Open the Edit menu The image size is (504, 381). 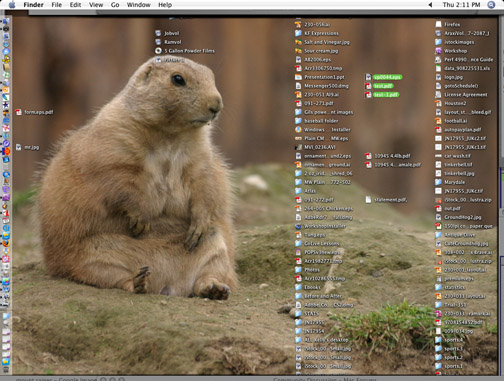click(x=75, y=5)
